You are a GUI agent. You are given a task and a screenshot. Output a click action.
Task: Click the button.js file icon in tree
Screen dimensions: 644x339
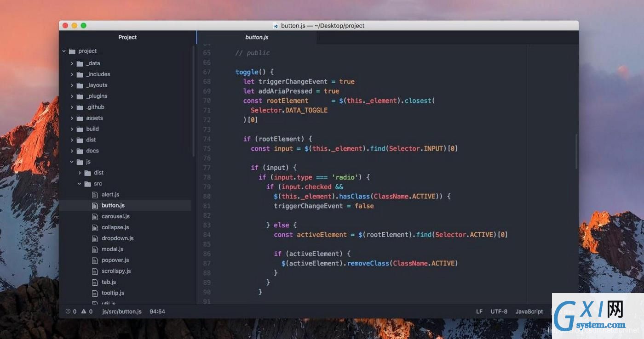point(95,206)
